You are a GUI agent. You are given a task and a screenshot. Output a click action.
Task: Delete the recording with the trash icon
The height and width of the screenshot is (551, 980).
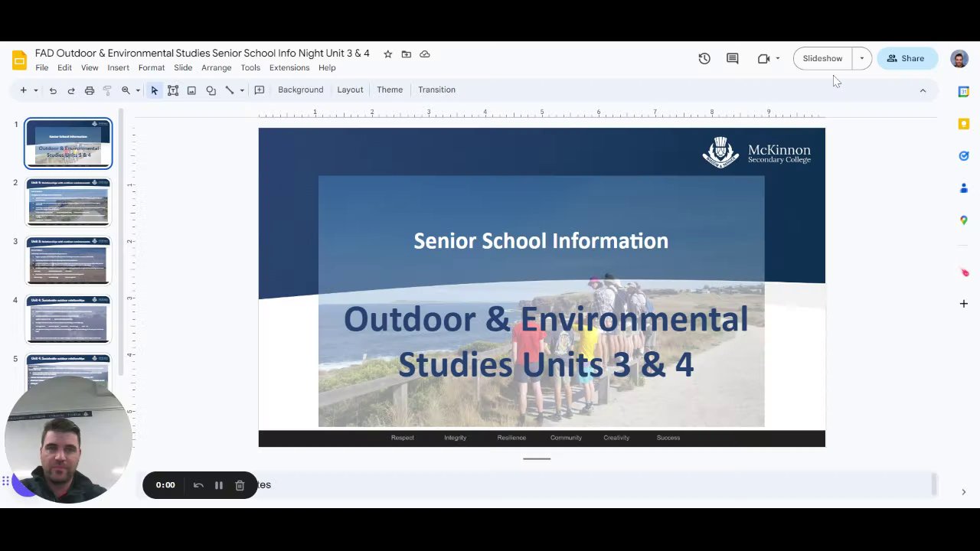[x=240, y=485]
